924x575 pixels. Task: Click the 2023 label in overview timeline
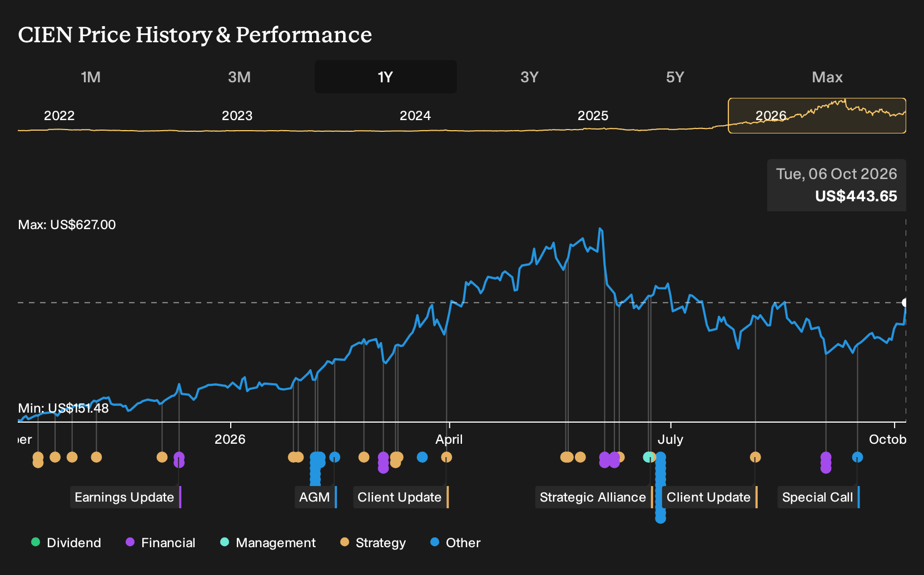[x=237, y=116]
